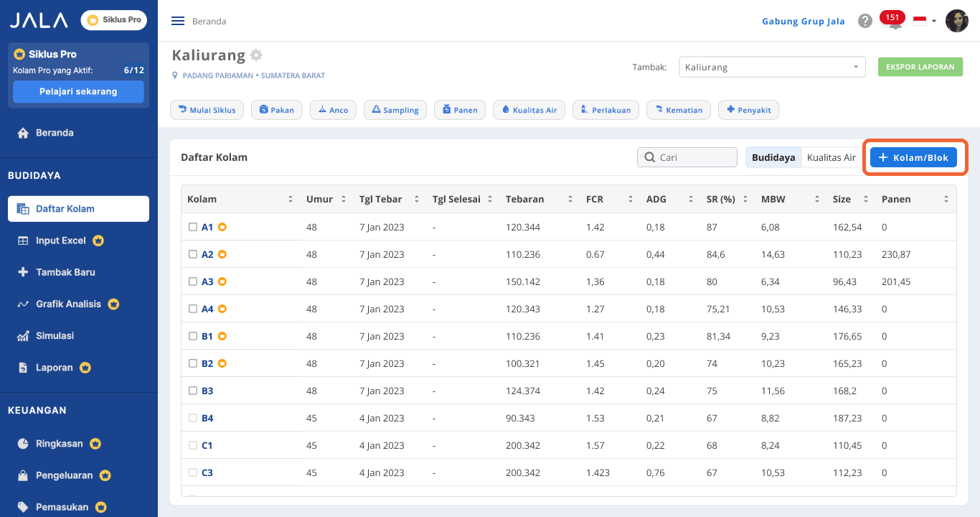The width and height of the screenshot is (980, 517).
Task: Tick the checkbox for pond A4
Action: tap(192, 309)
